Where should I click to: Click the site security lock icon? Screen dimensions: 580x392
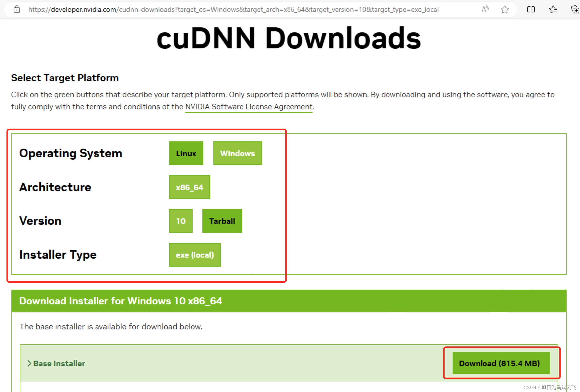(x=17, y=9)
